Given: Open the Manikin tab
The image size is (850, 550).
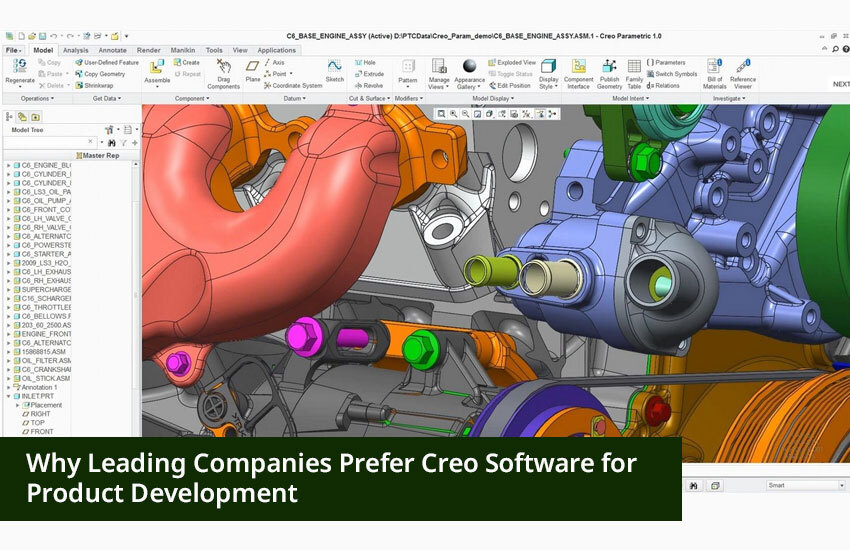Looking at the screenshot, I should click(x=183, y=50).
